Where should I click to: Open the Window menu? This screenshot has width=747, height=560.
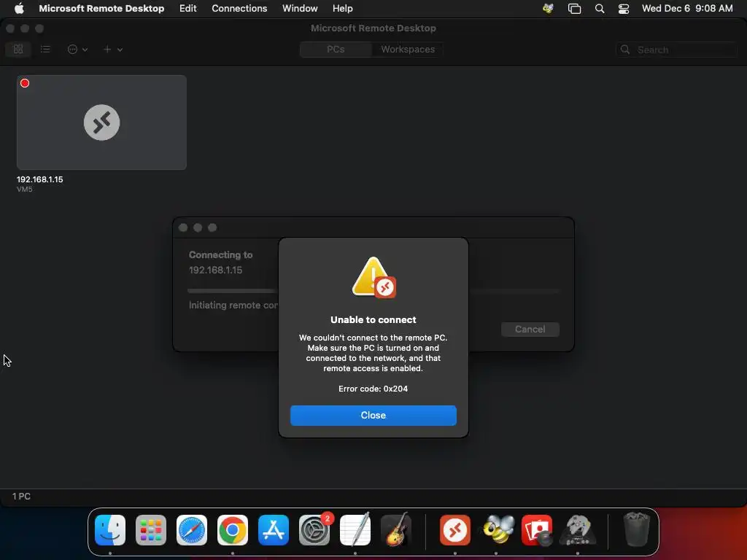click(300, 8)
